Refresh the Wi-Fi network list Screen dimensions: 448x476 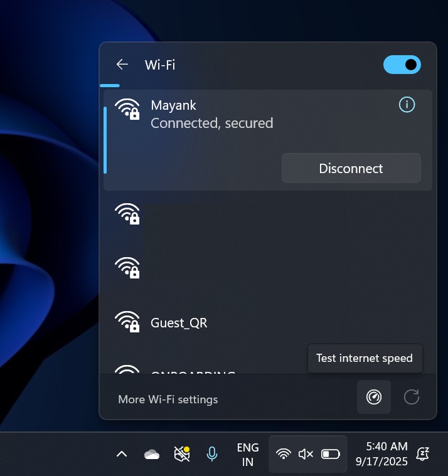(412, 397)
